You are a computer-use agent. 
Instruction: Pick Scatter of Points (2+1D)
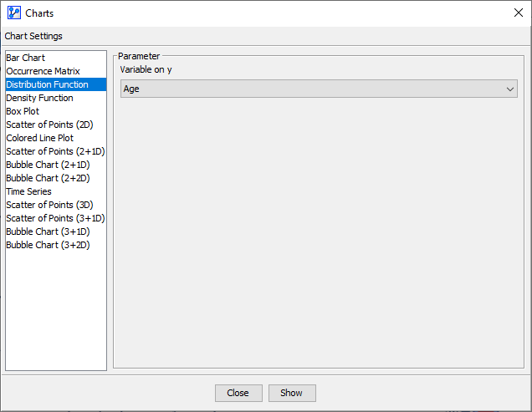[54, 151]
